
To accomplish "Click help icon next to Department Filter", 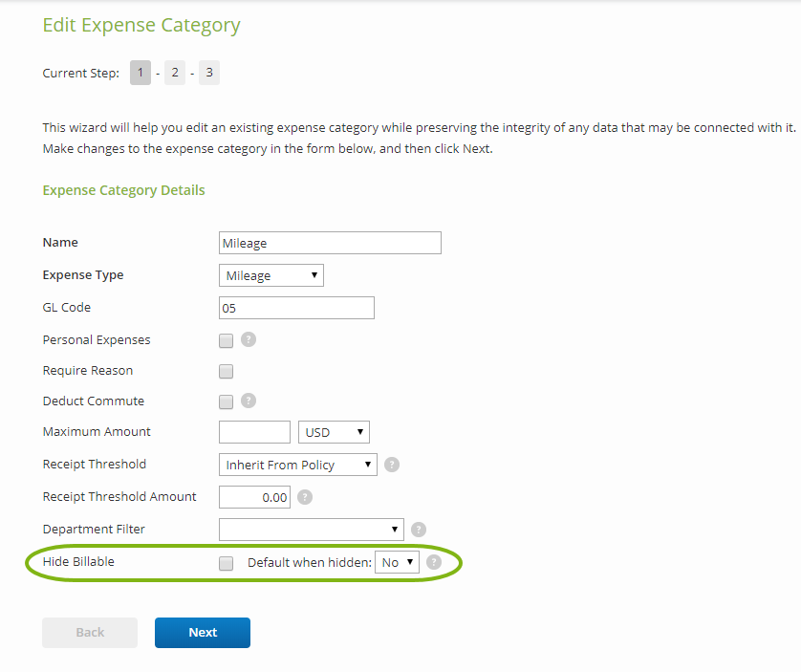I will tap(418, 530).
